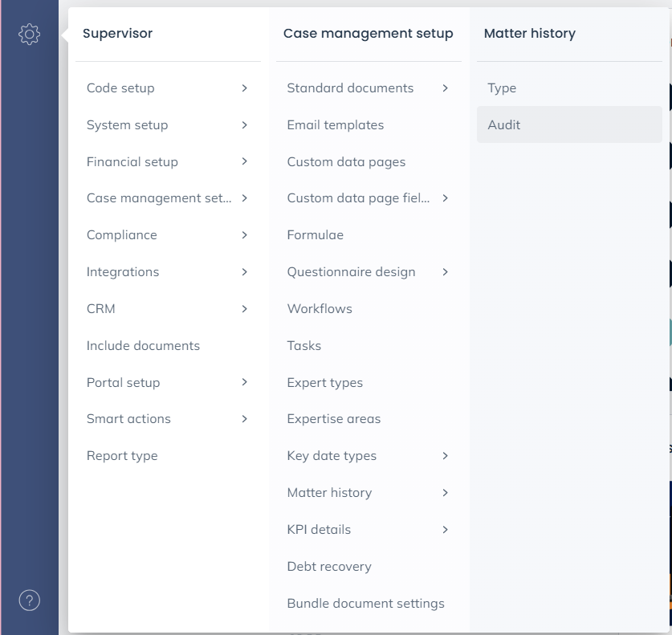Open the Formulae menu item
The height and width of the screenshot is (635, 672).
pyautogui.click(x=315, y=235)
